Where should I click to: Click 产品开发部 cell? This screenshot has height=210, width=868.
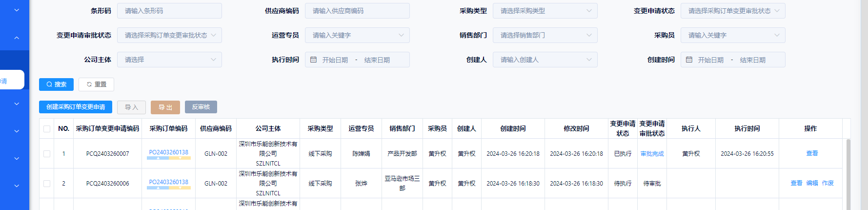tap(402, 154)
